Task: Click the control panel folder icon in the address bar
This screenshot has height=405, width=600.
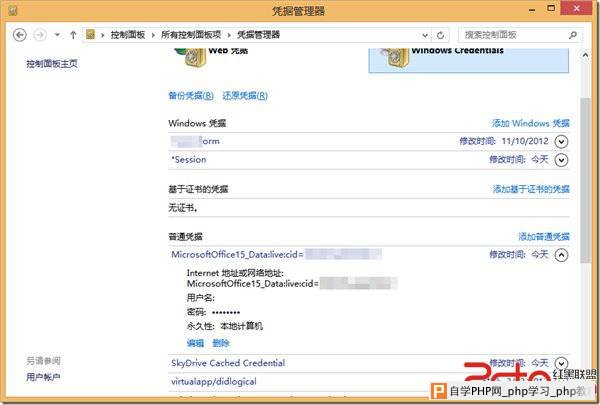Action: pyautogui.click(x=90, y=35)
